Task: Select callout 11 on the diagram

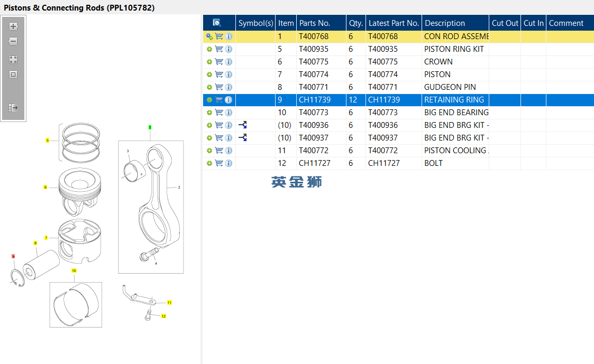Action: point(169,303)
